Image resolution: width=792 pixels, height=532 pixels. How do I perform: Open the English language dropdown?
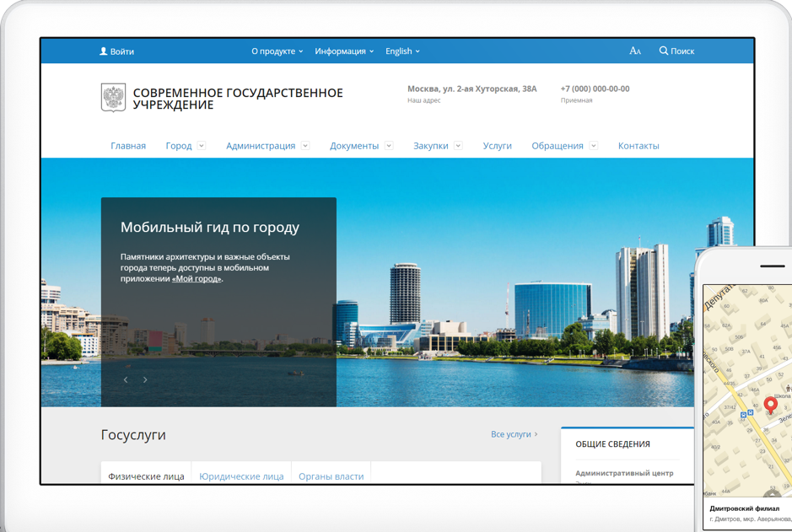tap(402, 51)
